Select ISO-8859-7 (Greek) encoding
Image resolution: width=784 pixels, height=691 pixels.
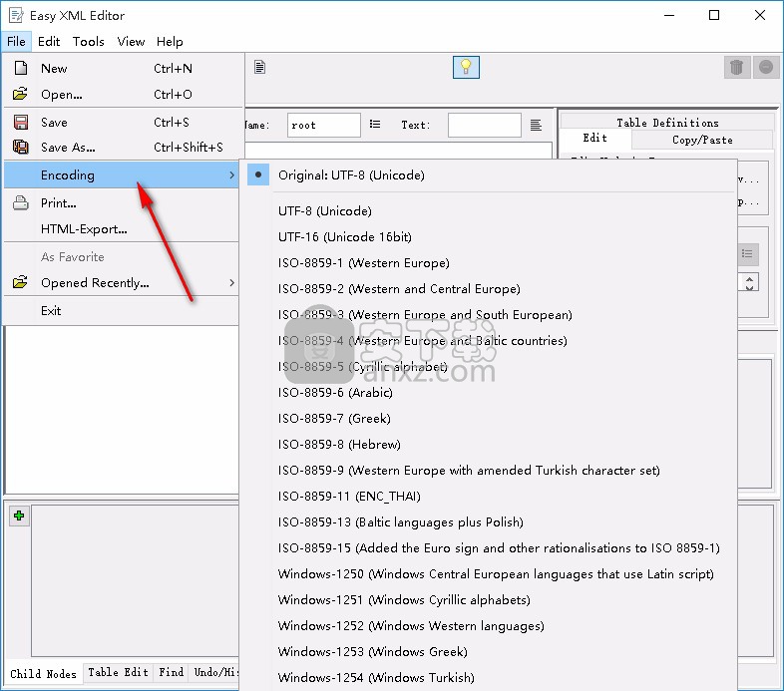click(x=492, y=419)
